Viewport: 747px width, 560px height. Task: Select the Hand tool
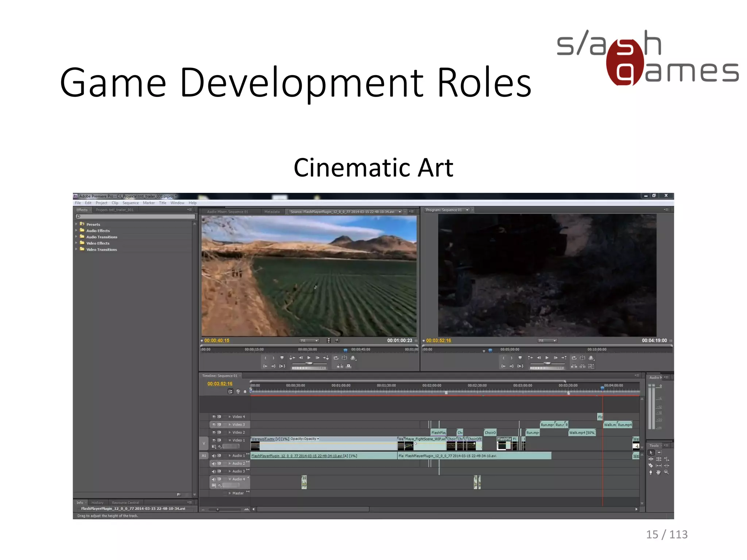(x=659, y=472)
